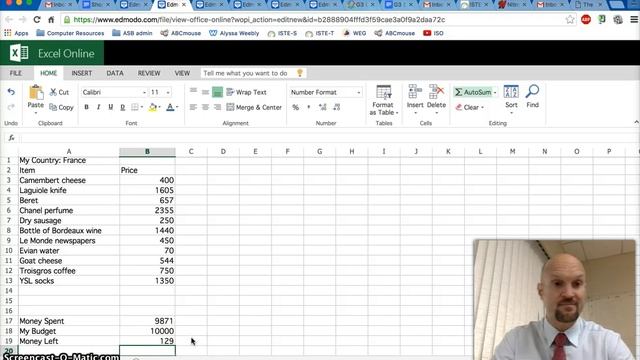Screen dimensions: 640x360
Task: Click the Find magnifier icon
Action: click(532, 91)
